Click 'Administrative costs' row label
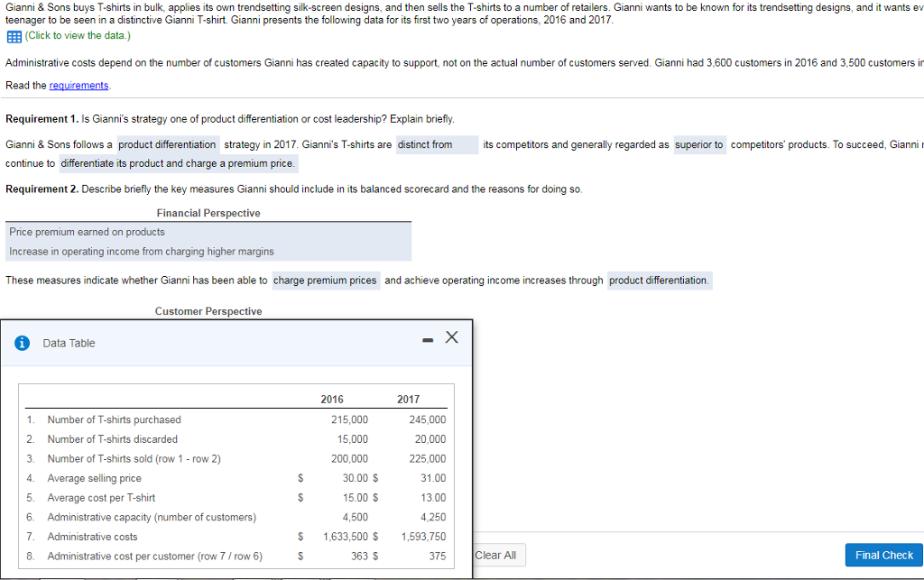 click(93, 537)
